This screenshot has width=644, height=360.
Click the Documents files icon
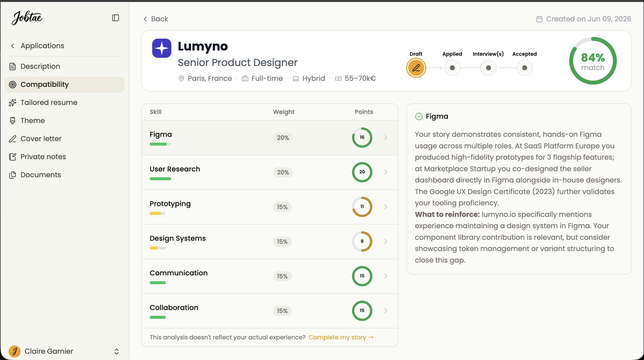coord(13,175)
